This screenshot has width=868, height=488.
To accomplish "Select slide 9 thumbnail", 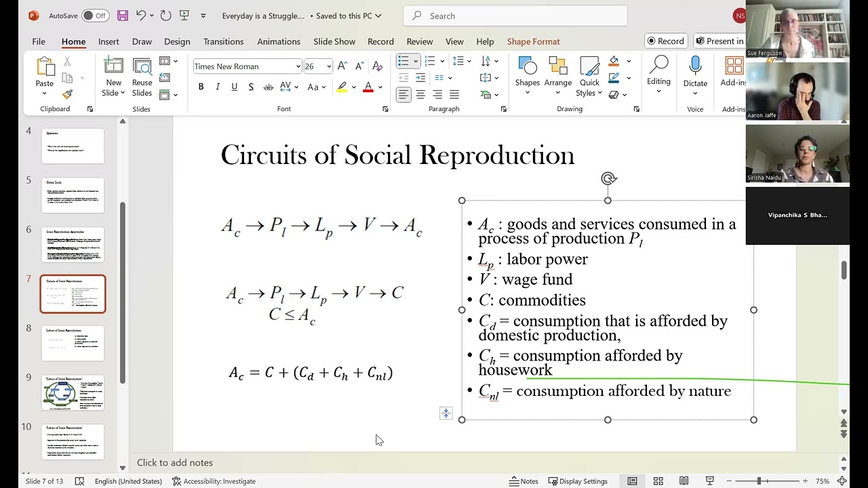I will click(73, 393).
